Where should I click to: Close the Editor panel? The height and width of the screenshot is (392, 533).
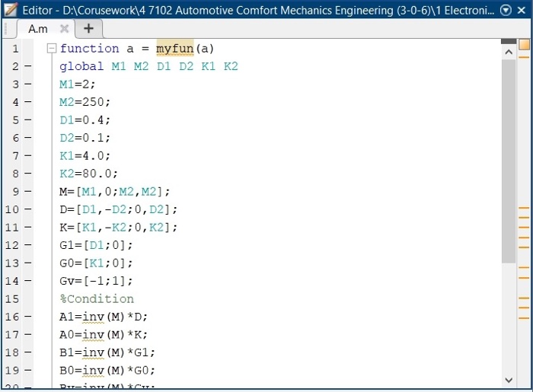pyautogui.click(x=522, y=11)
